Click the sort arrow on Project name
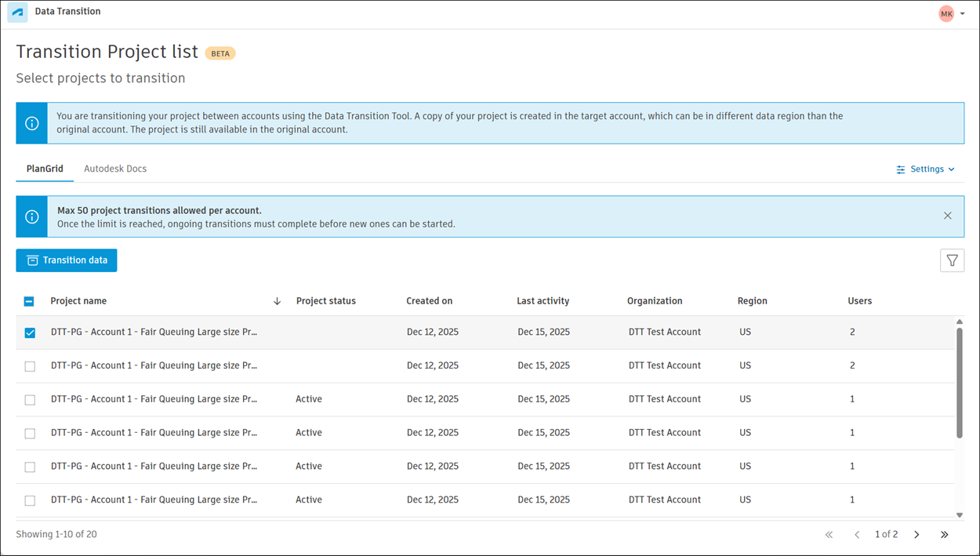The image size is (980, 556). coord(277,301)
